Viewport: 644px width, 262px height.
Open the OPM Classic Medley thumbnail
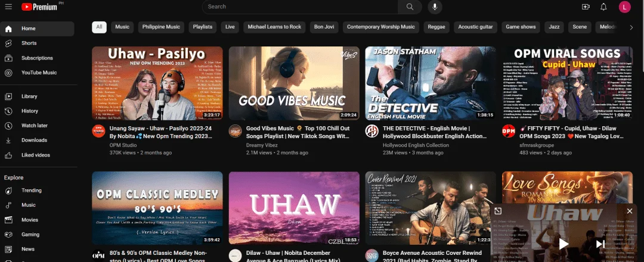click(x=157, y=208)
